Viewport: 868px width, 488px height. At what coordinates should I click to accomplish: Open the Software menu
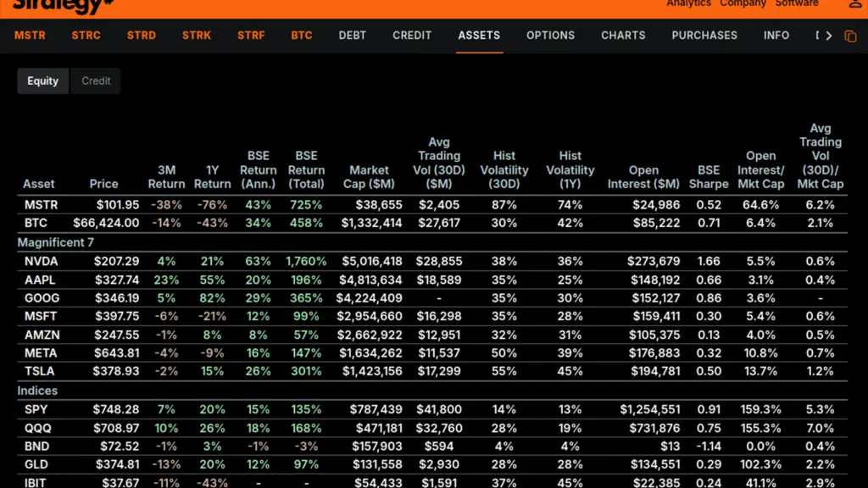click(797, 3)
